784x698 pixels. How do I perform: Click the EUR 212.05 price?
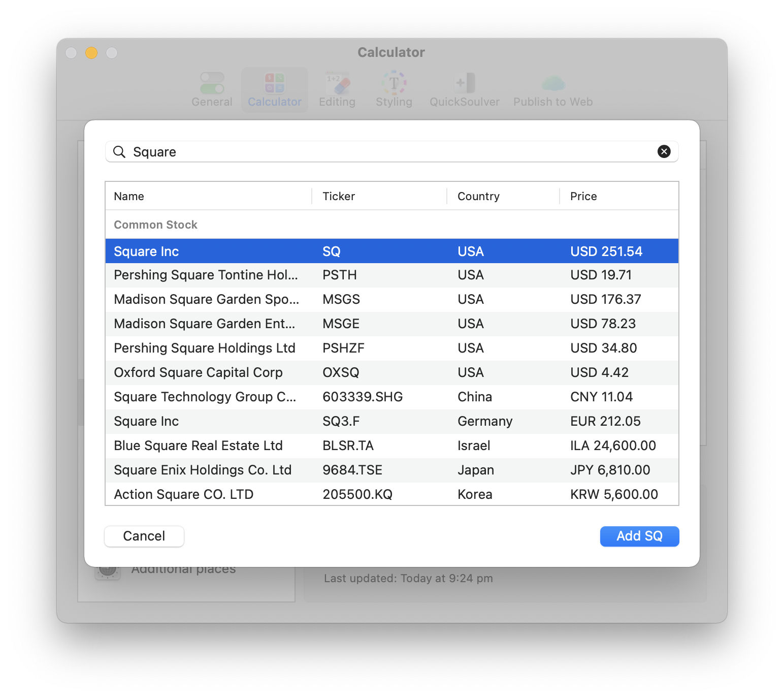point(605,421)
